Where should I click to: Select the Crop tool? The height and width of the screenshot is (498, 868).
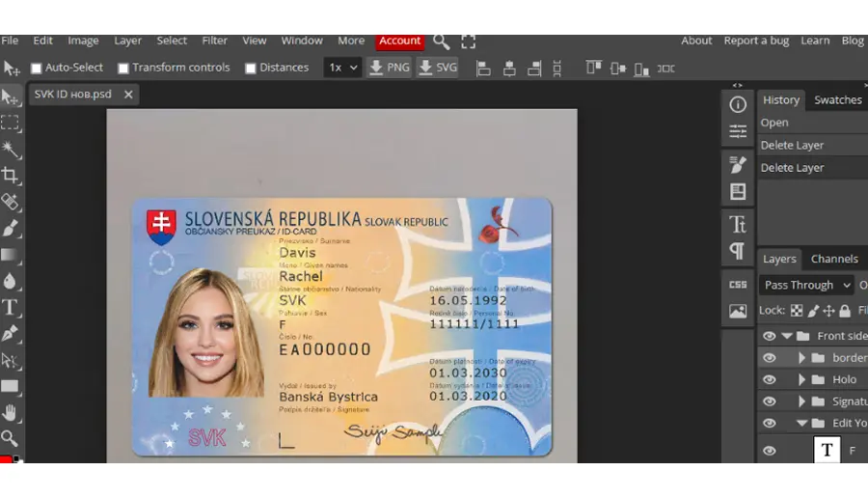pos(11,175)
